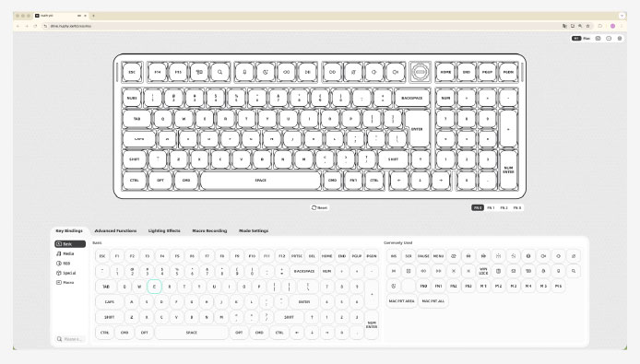This screenshot has height=364, width=640.
Task: Select the F14 key on keyboard diagram
Action: click(x=157, y=72)
